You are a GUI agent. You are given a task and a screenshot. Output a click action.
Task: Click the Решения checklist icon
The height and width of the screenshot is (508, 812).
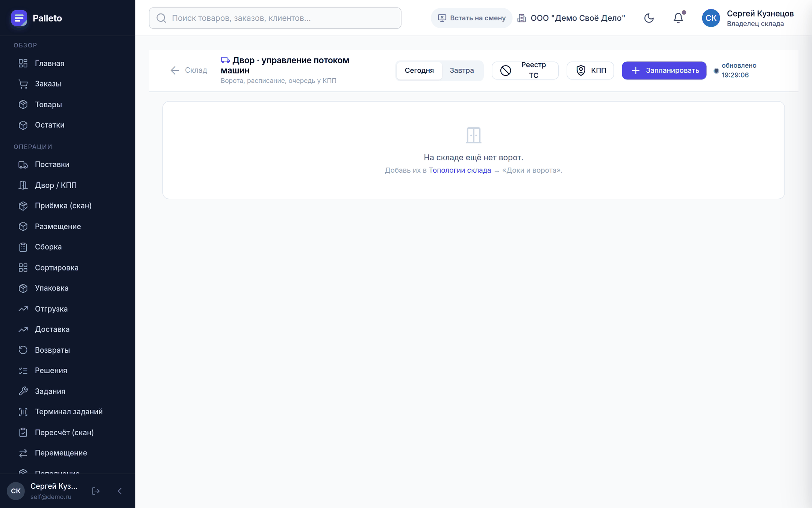click(x=23, y=371)
